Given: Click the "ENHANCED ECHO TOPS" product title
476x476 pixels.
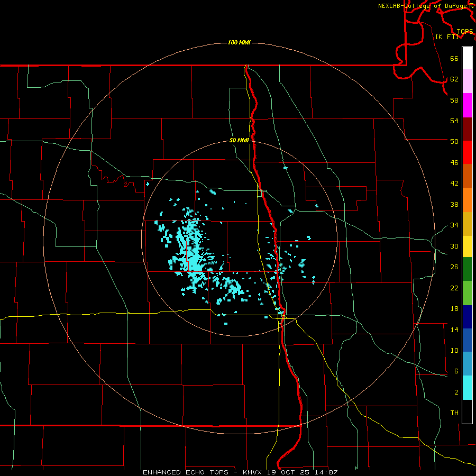Looking at the screenshot, I should 186,472.
